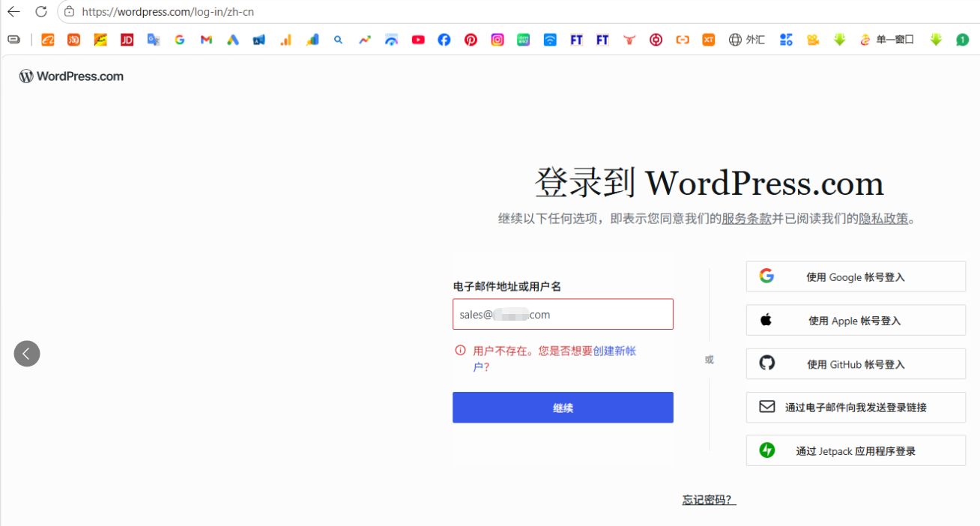Click the 电子邮件地址或用户名 label
Screen dimensions: 980x526
[507, 286]
